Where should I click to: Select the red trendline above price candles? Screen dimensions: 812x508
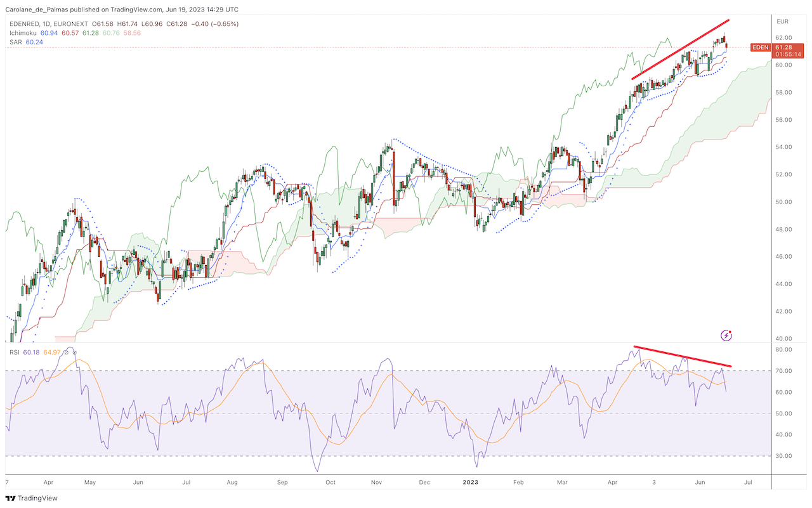click(680, 49)
